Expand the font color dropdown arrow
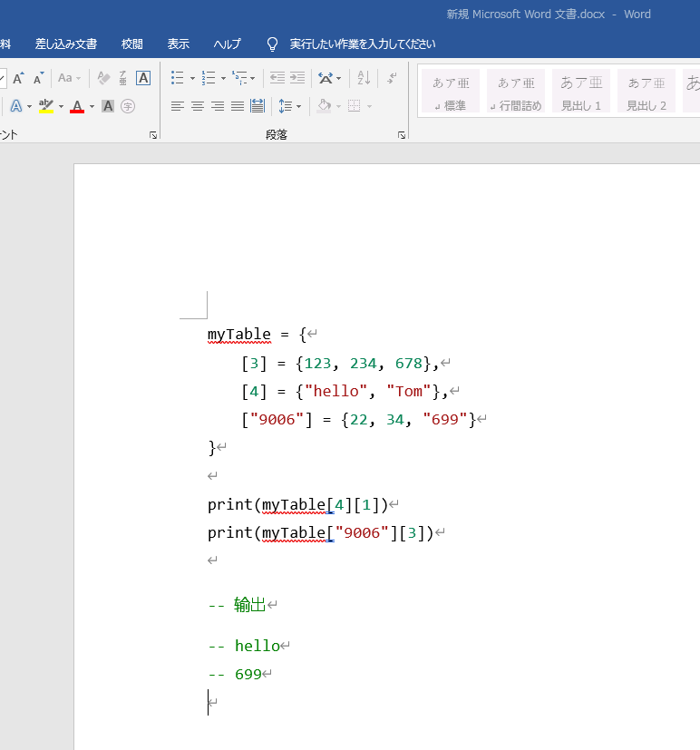 click(92, 107)
